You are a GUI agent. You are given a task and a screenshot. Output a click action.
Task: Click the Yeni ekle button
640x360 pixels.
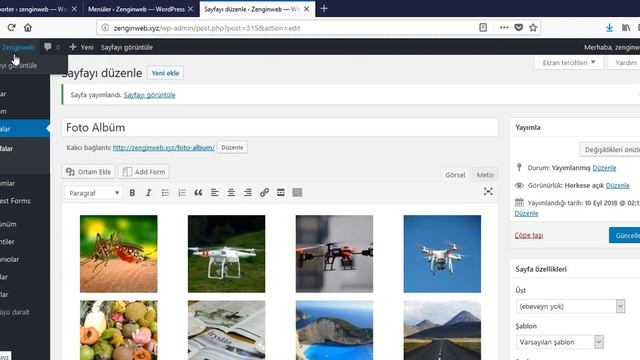point(165,73)
